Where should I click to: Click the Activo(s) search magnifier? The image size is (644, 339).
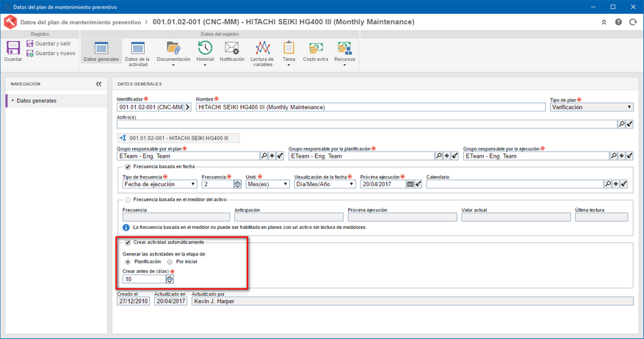622,124
